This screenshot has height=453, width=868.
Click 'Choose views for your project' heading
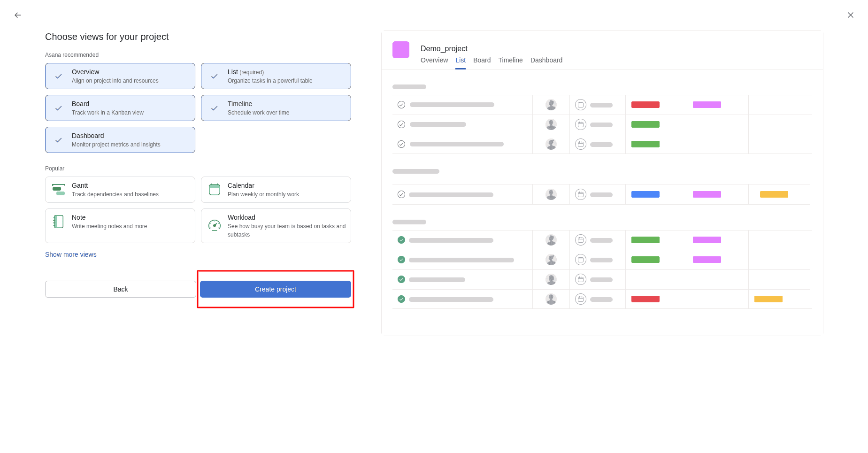tap(107, 37)
